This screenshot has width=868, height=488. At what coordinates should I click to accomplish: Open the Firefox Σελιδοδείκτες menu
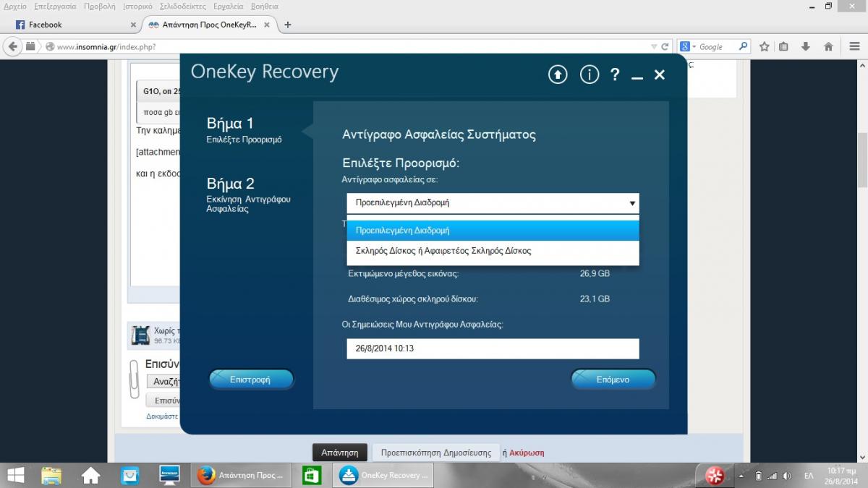182,6
